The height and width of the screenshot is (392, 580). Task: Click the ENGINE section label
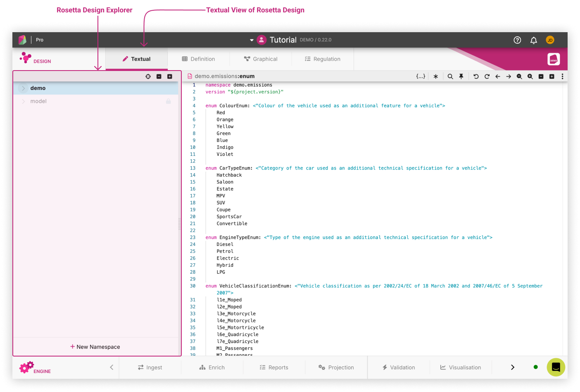(x=42, y=371)
